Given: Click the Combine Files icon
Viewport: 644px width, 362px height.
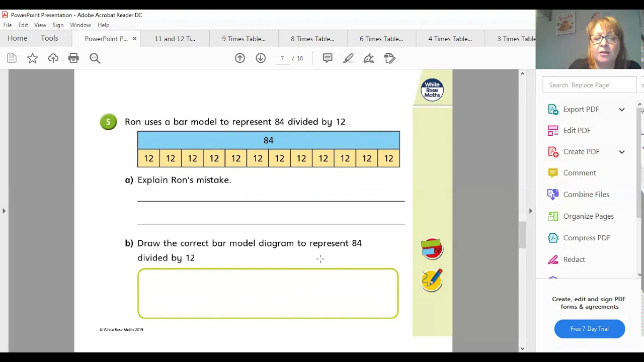Looking at the screenshot, I should click(x=553, y=194).
